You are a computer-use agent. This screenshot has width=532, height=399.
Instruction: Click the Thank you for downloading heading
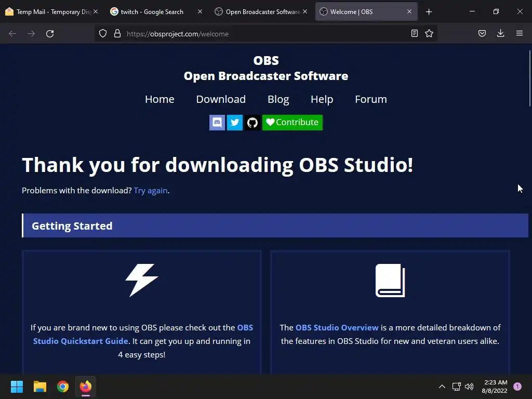[x=218, y=165]
